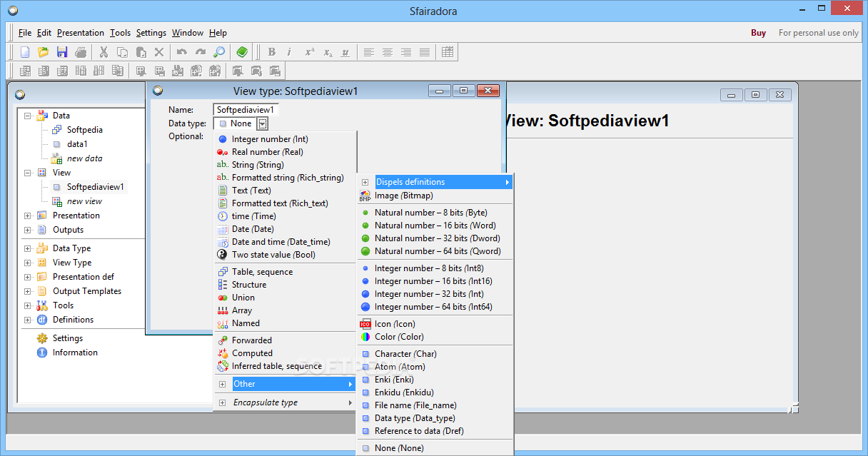Expand the View Type tree node
Screen dimensions: 868x456
28,263
